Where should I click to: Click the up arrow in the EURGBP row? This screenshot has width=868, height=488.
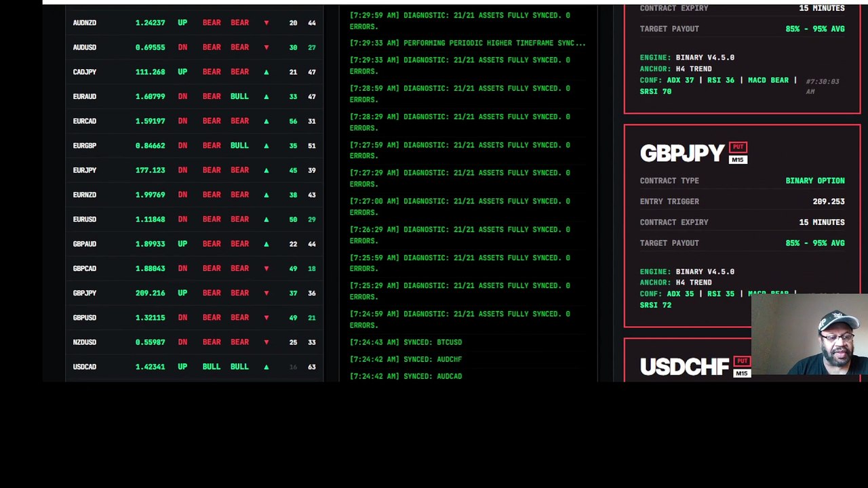[266, 146]
